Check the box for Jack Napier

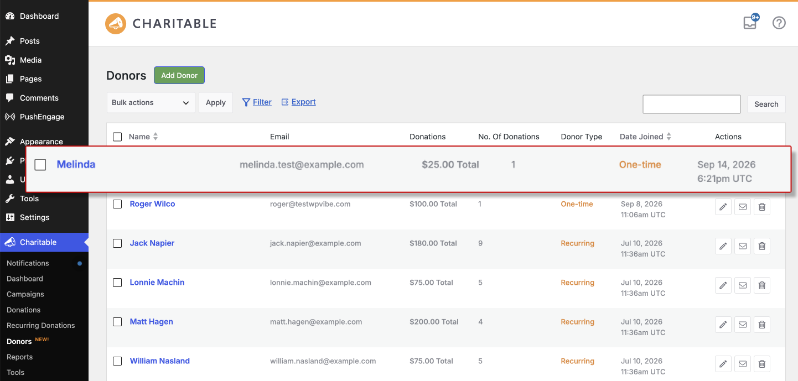pyautogui.click(x=118, y=243)
